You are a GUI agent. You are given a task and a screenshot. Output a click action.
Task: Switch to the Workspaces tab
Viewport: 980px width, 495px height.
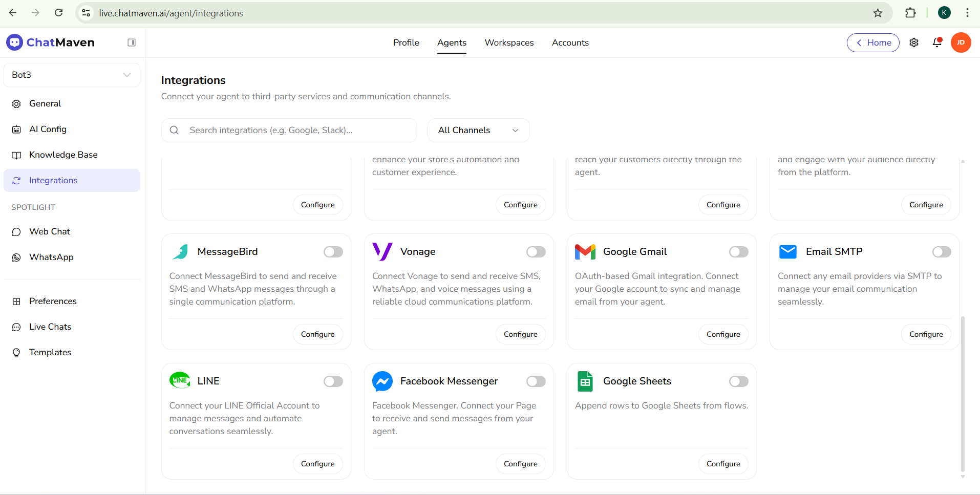point(509,42)
